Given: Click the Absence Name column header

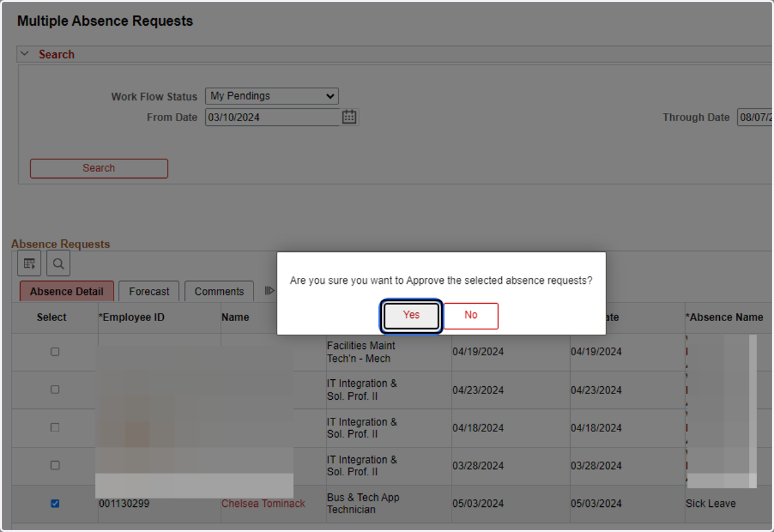Looking at the screenshot, I should click(724, 317).
